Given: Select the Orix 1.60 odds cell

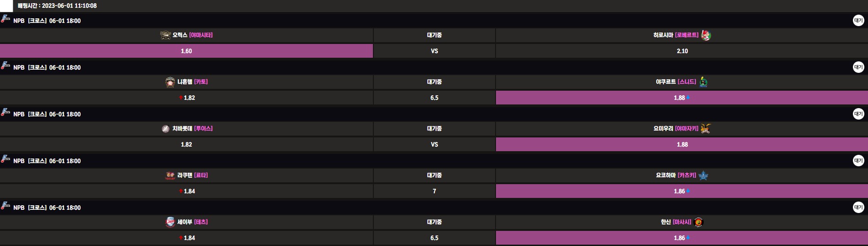Looking at the screenshot, I should (186, 51).
